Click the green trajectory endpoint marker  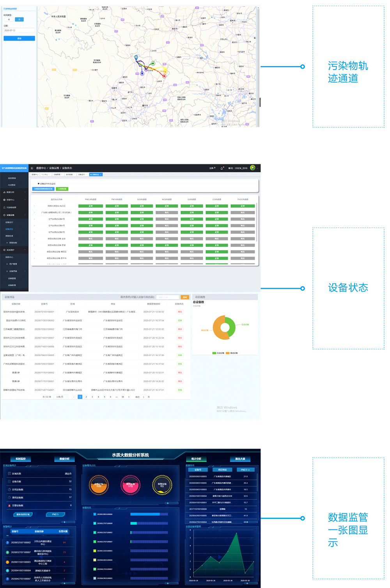point(153,63)
